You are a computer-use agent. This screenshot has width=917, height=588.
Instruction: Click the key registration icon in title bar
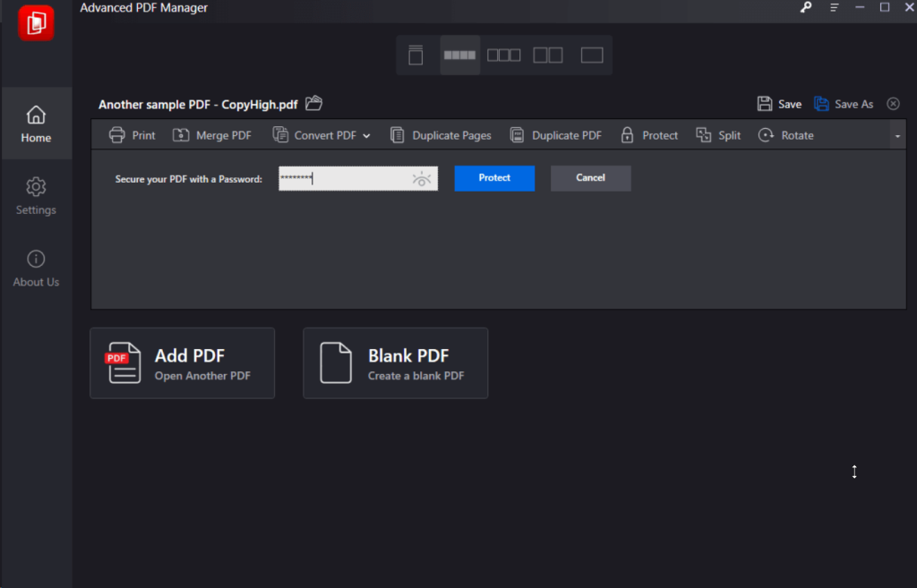click(x=806, y=7)
